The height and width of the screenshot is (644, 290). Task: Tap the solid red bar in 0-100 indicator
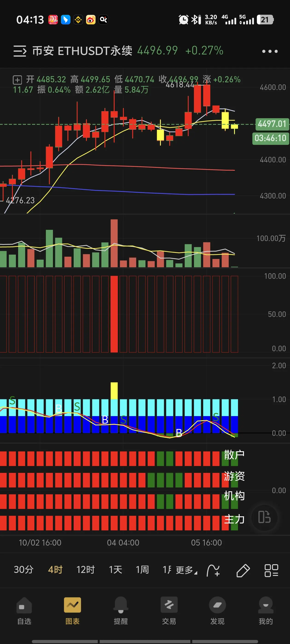pyautogui.click(x=114, y=314)
